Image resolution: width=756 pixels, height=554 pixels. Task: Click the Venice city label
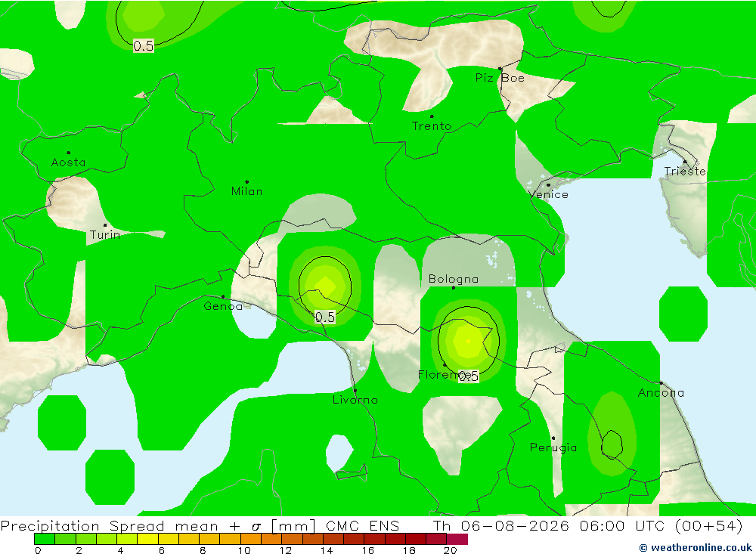tap(548, 194)
